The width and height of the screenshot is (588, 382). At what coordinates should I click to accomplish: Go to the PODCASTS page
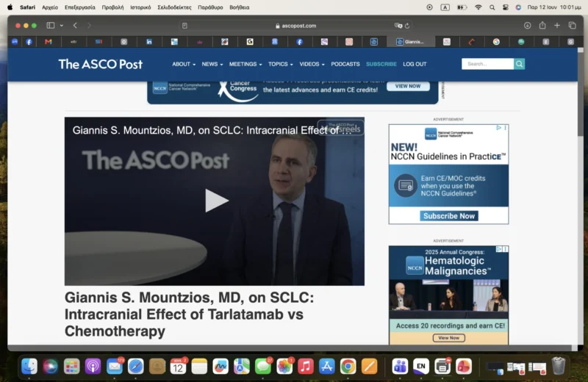345,64
